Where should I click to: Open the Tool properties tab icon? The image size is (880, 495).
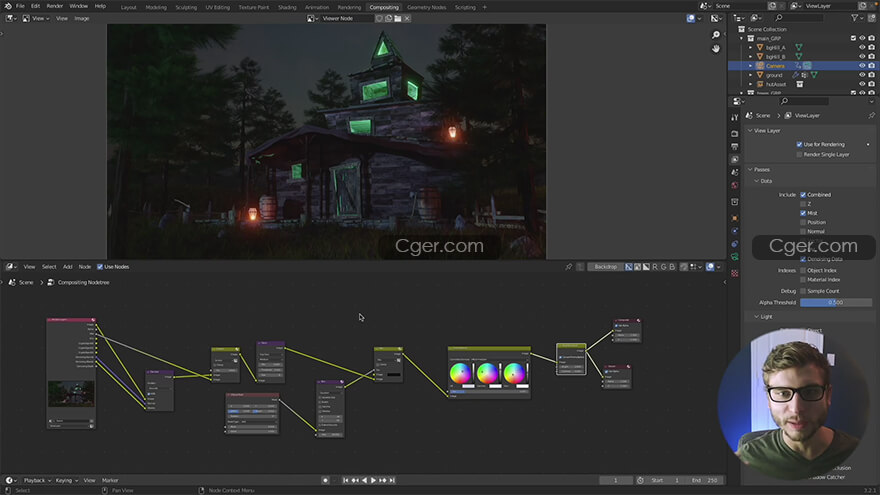pos(735,117)
